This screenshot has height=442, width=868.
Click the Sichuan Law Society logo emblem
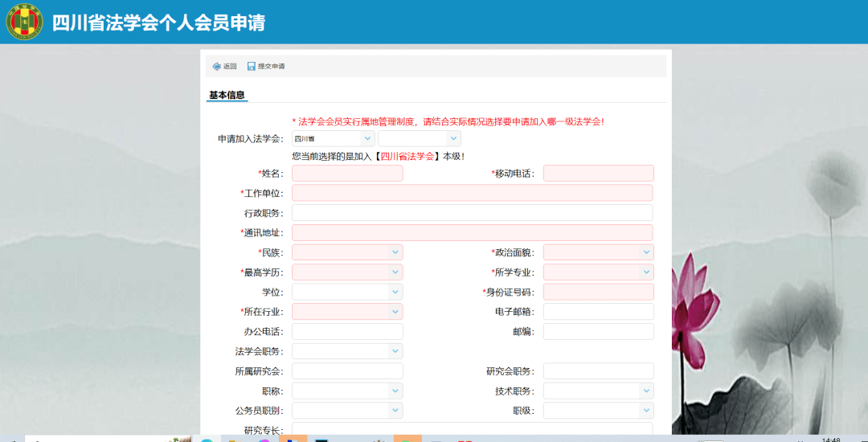[24, 22]
